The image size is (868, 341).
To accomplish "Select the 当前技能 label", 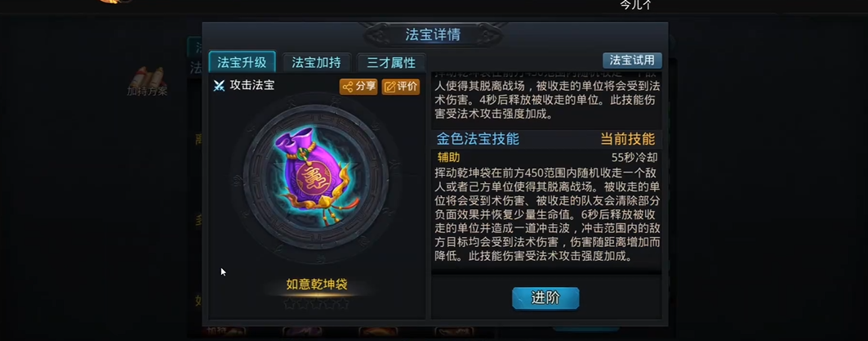I will point(628,139).
